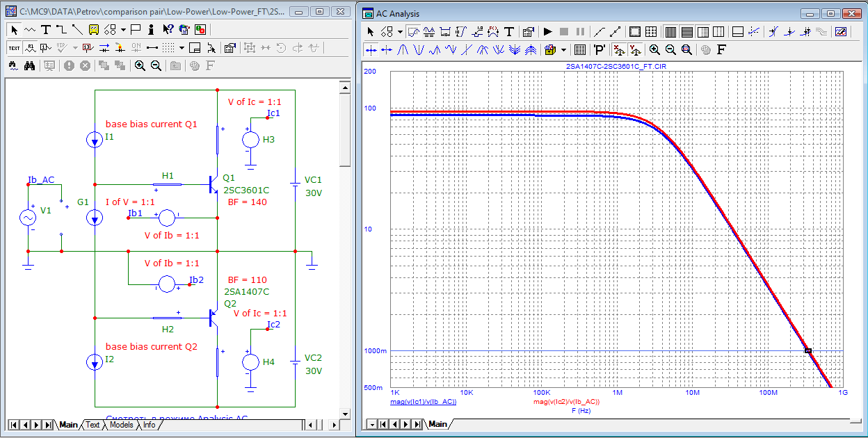Pause the AC analysis run
868x438 pixels.
click(580, 31)
